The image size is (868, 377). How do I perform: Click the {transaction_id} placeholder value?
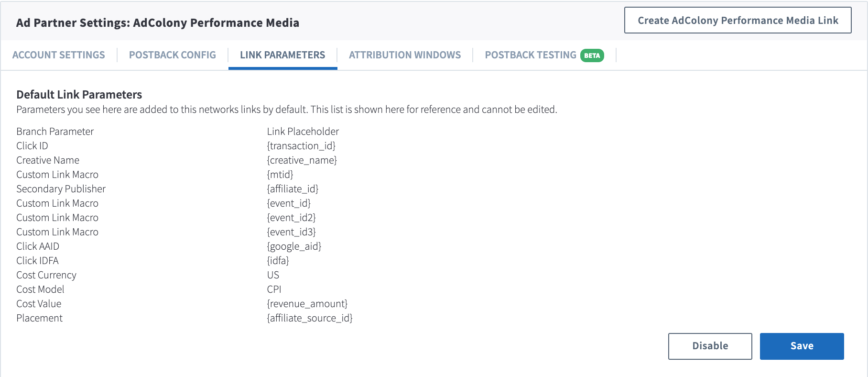pos(301,146)
